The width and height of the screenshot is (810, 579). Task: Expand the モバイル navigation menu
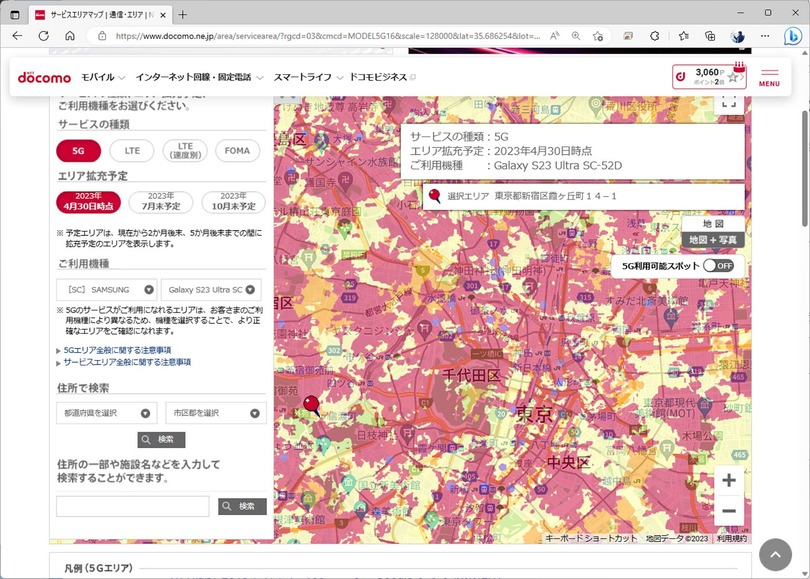coord(103,77)
